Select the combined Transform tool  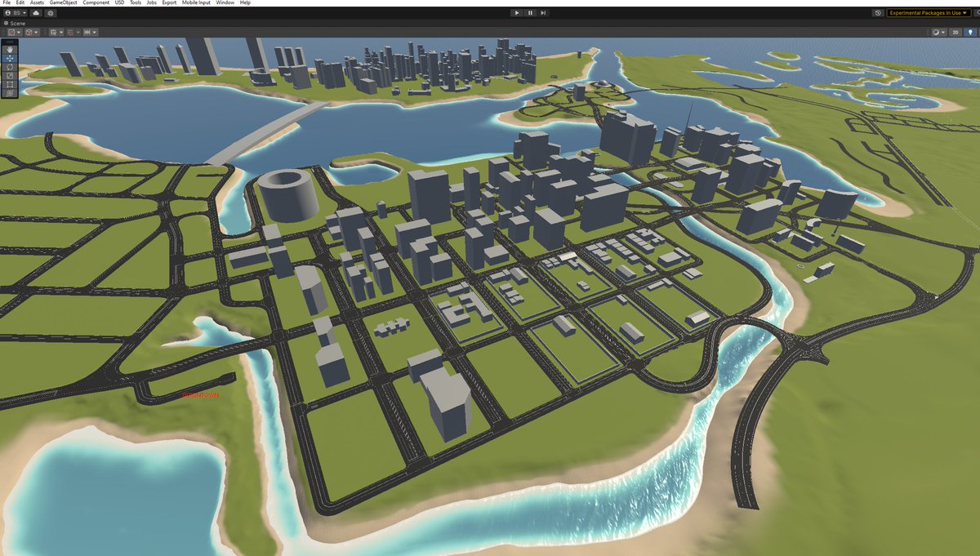(10, 93)
